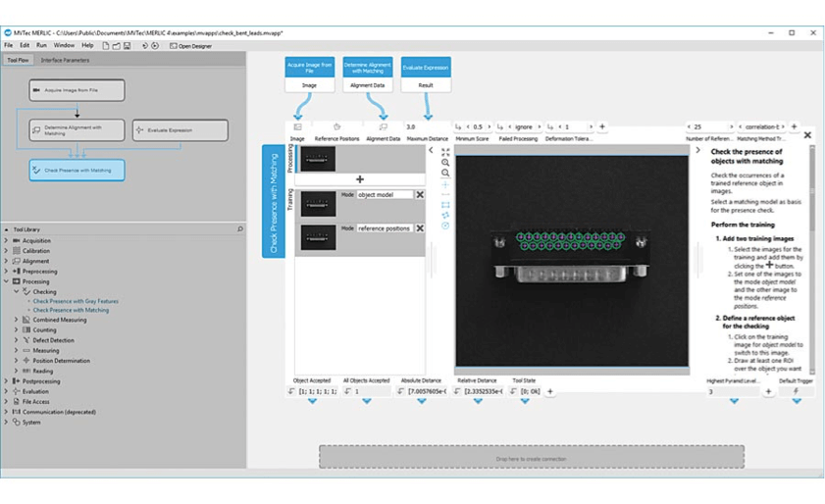Click next arrow on Failed Processing ignore option
The image size is (825, 504).
(540, 126)
